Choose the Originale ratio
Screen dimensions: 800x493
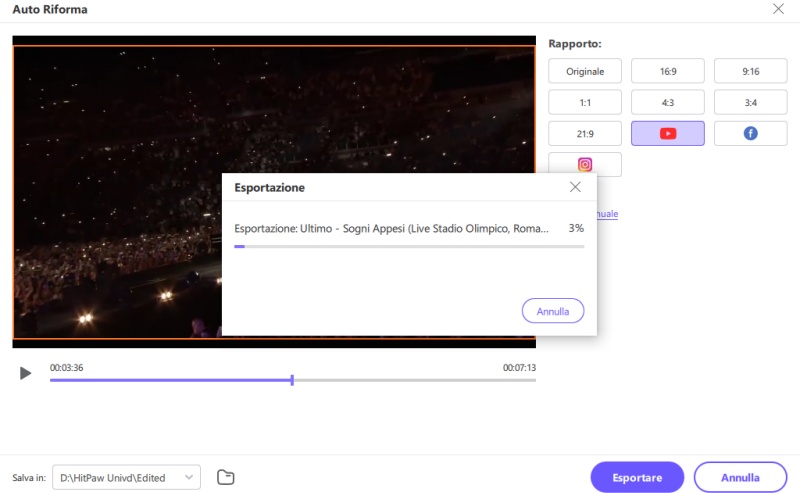[x=585, y=71]
